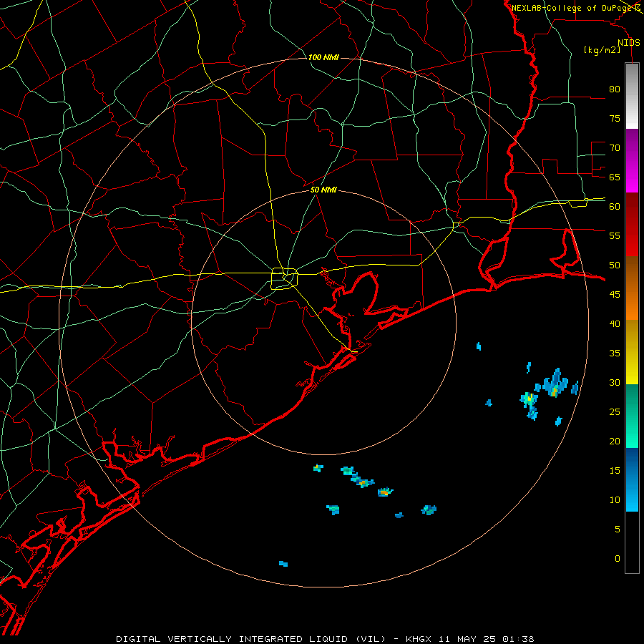Click the scale value "40"
Image resolution: width=644 pixels, height=644 pixels.
point(615,323)
